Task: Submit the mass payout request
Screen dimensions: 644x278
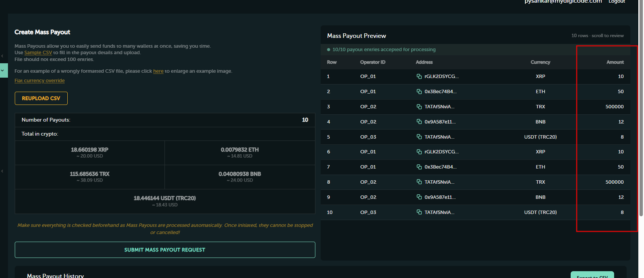Action: coord(165,250)
